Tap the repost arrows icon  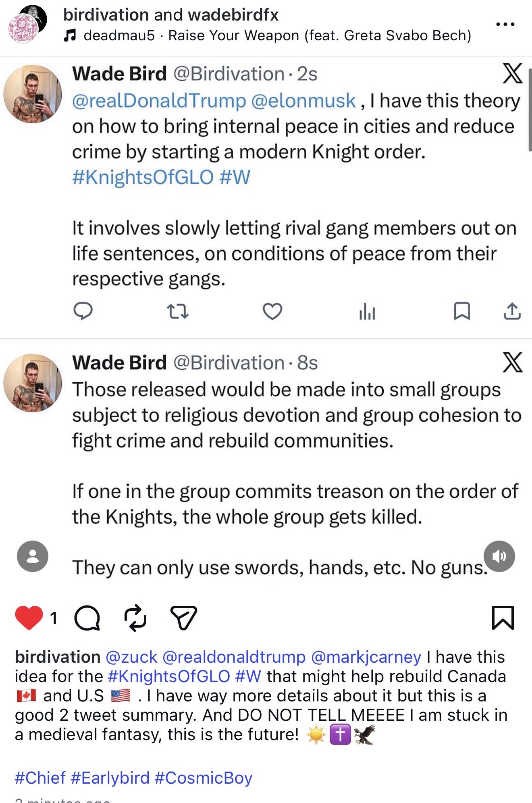tap(135, 618)
